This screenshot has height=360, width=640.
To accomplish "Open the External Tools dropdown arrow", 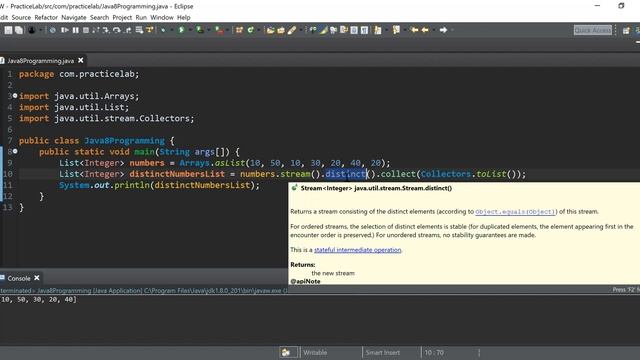I will click(227, 30).
